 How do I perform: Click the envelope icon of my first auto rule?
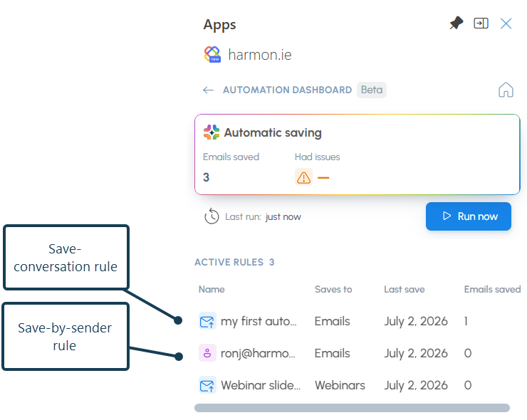point(207,321)
